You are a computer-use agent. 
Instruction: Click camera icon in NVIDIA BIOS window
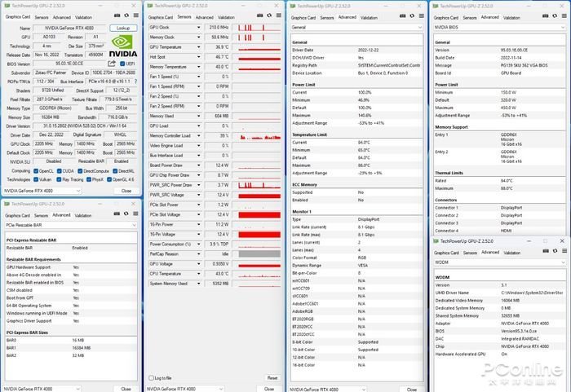point(545,16)
